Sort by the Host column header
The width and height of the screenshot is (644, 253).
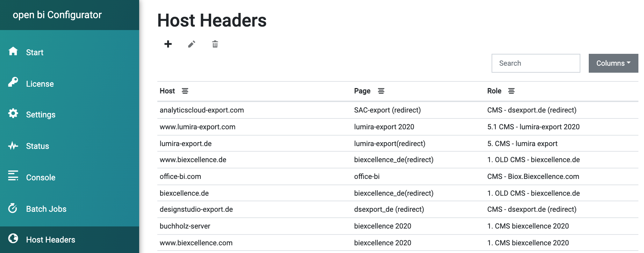(167, 91)
